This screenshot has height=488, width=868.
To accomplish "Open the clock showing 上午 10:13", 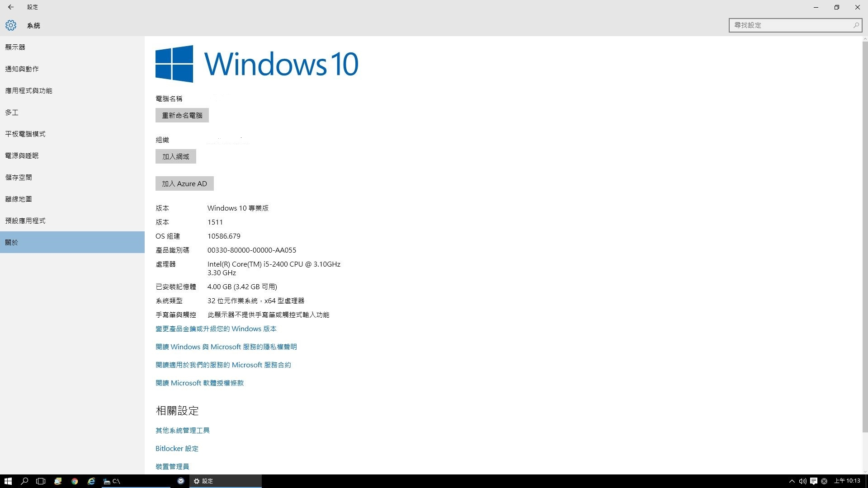I will [847, 481].
